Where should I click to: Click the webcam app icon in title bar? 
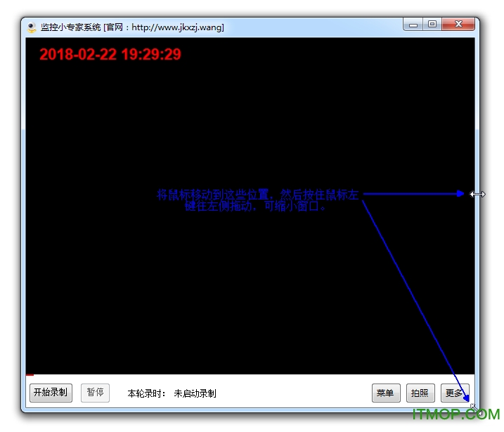click(32, 27)
